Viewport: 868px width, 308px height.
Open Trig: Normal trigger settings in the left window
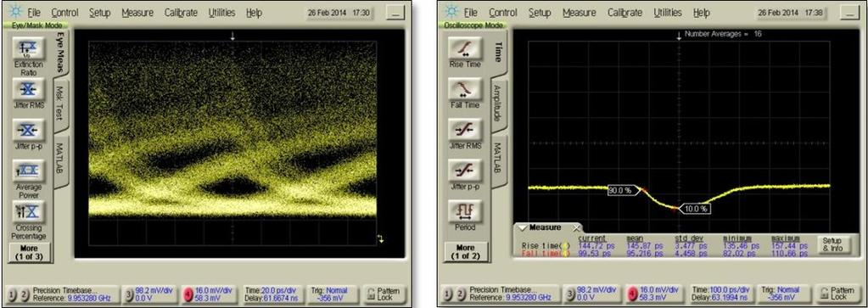[330, 294]
